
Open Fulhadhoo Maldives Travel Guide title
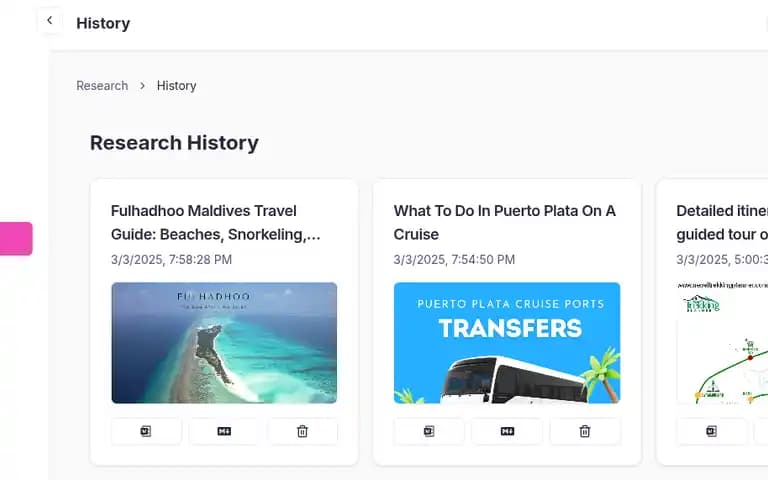pos(216,223)
